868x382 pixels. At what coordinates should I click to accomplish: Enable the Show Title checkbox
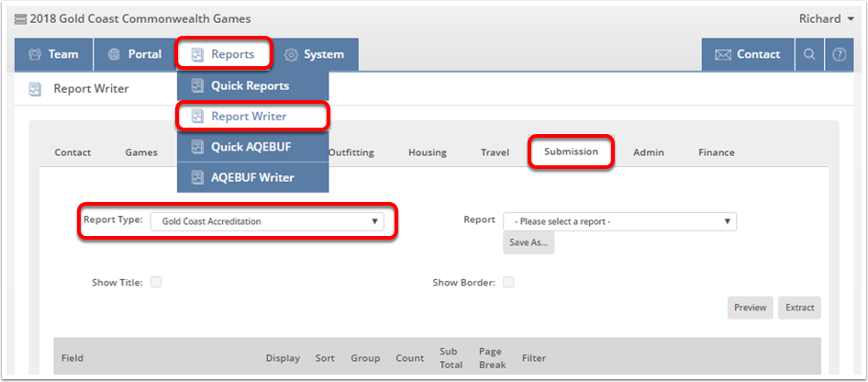pos(156,282)
